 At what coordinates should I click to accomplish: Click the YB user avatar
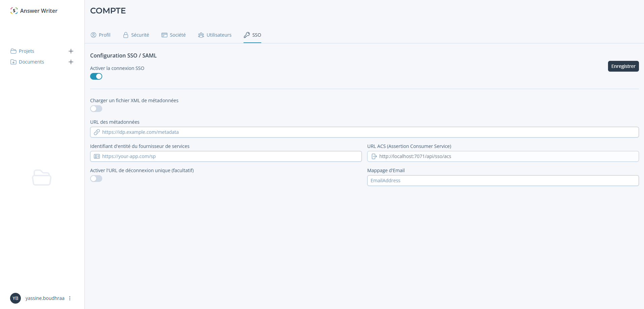[x=15, y=298]
